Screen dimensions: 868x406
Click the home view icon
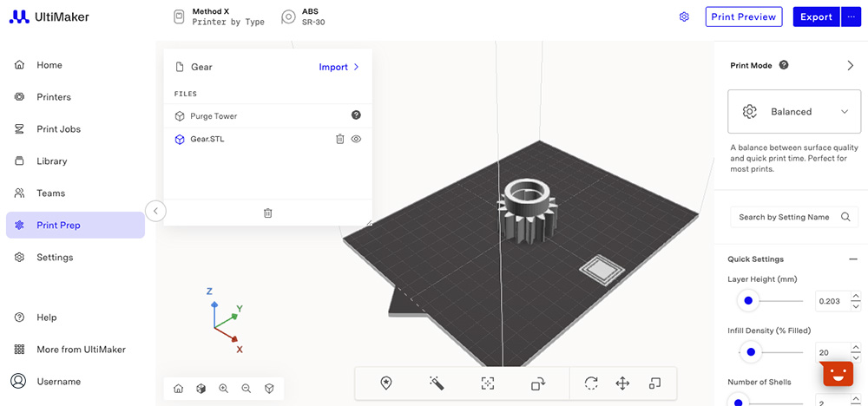[x=178, y=389]
